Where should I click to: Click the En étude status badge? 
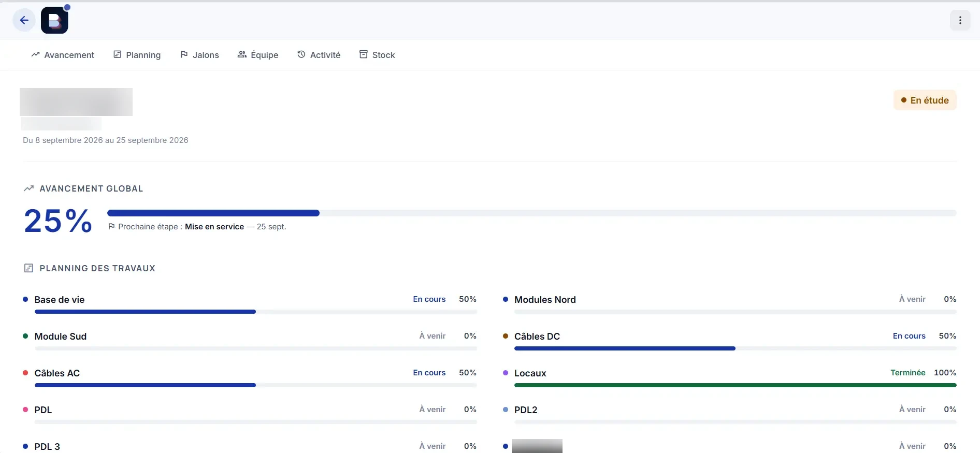click(925, 100)
